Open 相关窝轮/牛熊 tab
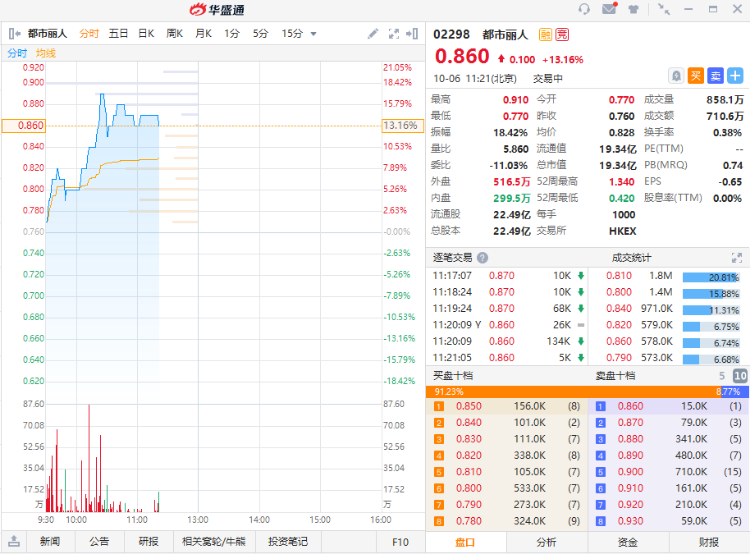The width and height of the screenshot is (750, 554). pos(214,542)
